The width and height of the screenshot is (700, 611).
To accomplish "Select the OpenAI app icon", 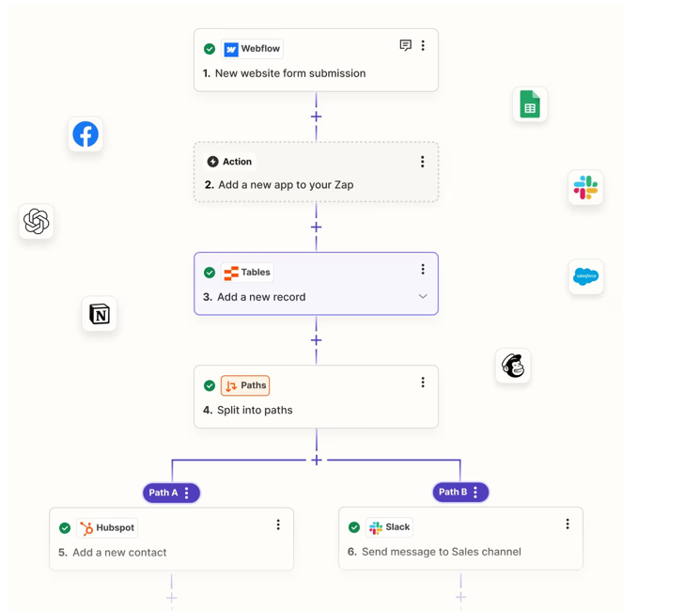I will click(37, 221).
